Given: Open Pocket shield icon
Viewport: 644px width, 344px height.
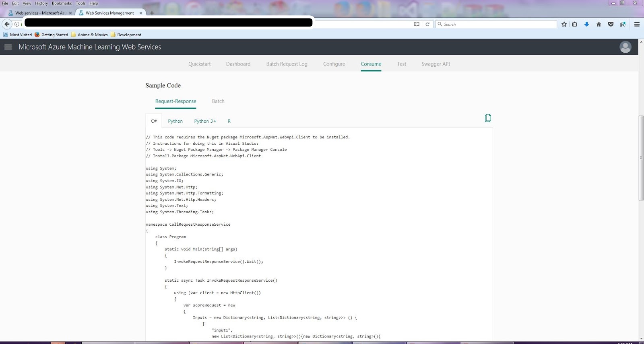Looking at the screenshot, I should click(x=611, y=24).
